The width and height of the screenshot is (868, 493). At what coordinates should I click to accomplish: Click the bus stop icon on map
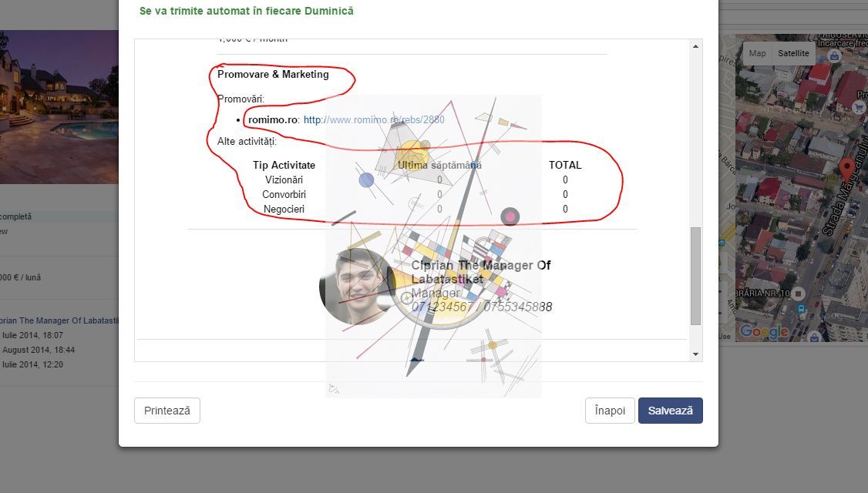802,309
